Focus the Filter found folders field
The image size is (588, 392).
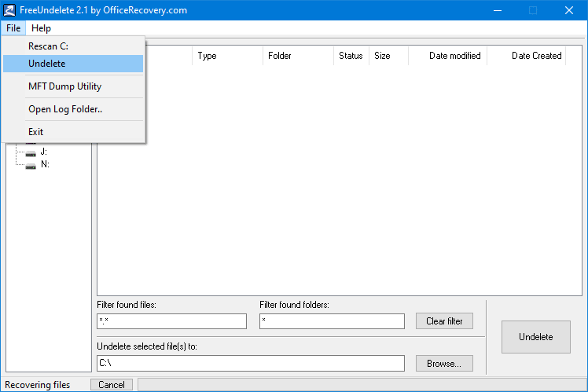pos(332,321)
